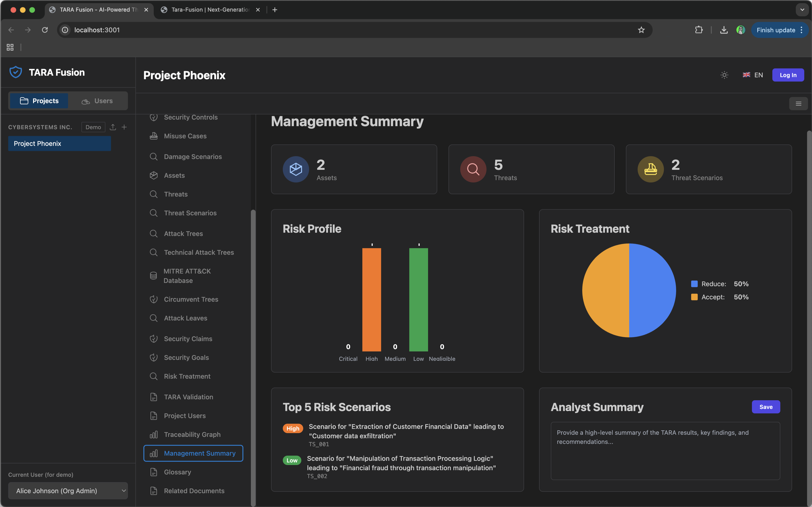Click the blue Reduce legend swatch
The image size is (812, 507).
coord(694,284)
